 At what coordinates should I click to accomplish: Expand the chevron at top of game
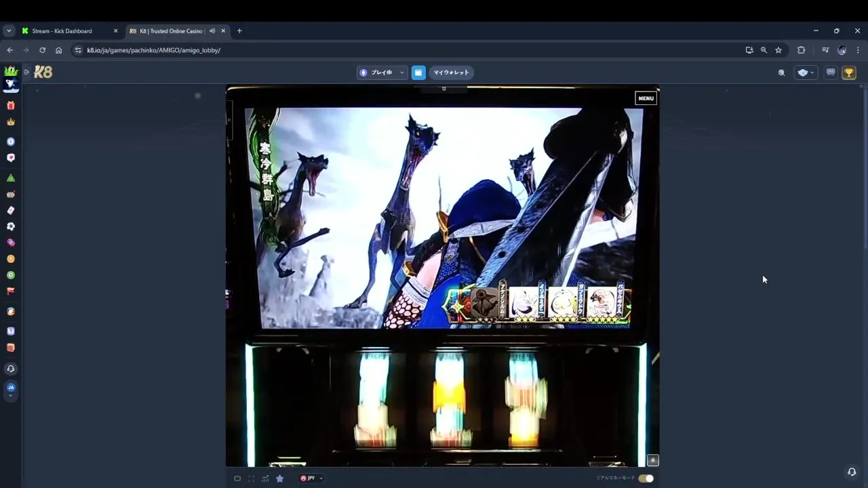pyautogui.click(x=443, y=89)
